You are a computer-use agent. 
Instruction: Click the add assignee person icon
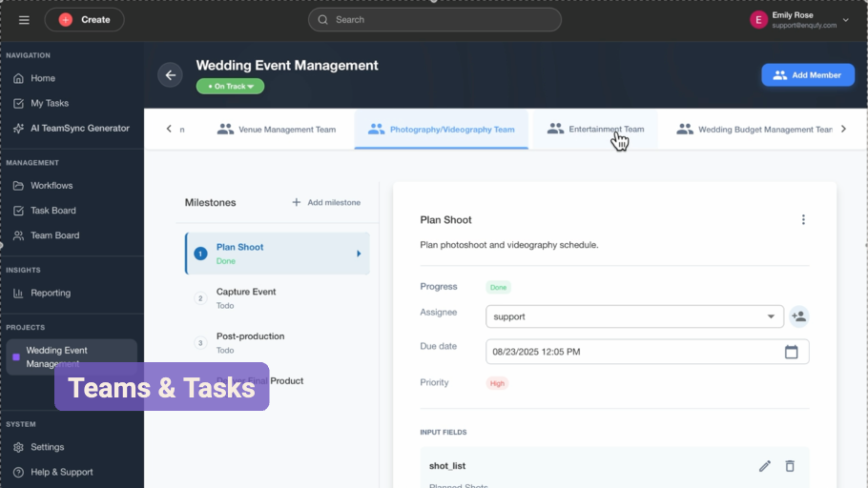pyautogui.click(x=798, y=316)
